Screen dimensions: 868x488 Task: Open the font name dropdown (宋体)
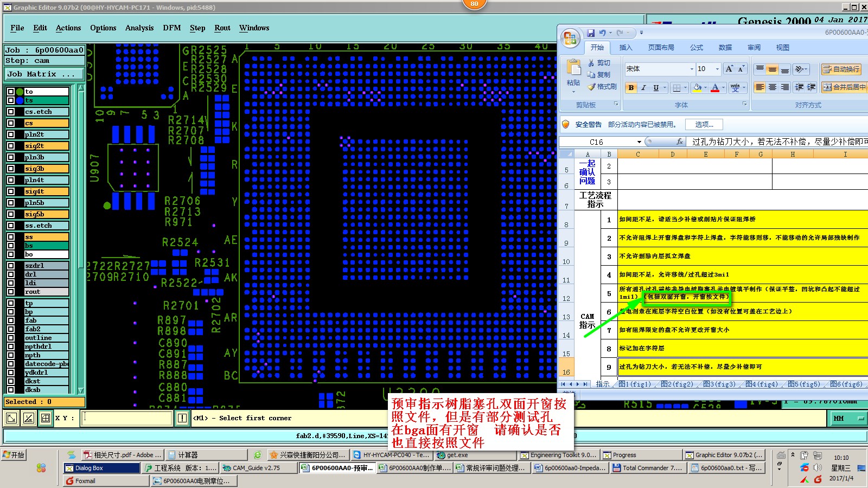pyautogui.click(x=692, y=69)
